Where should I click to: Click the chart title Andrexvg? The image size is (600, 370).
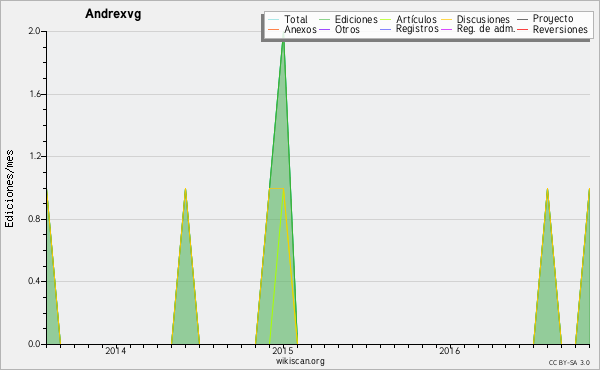(x=113, y=14)
